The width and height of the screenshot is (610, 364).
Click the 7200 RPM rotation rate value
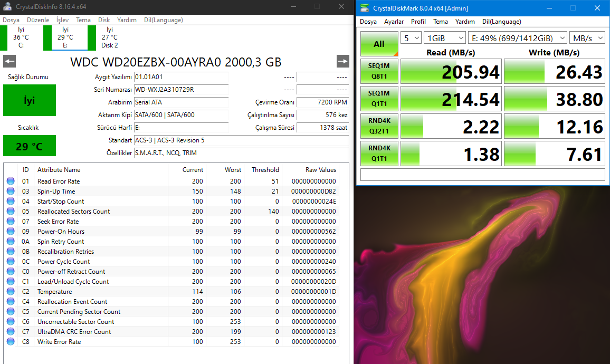click(323, 102)
